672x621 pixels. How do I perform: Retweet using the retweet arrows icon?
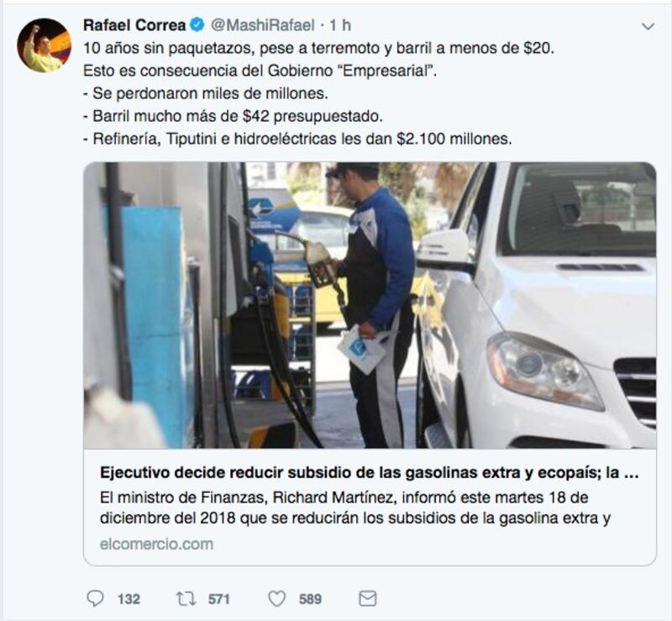186,598
